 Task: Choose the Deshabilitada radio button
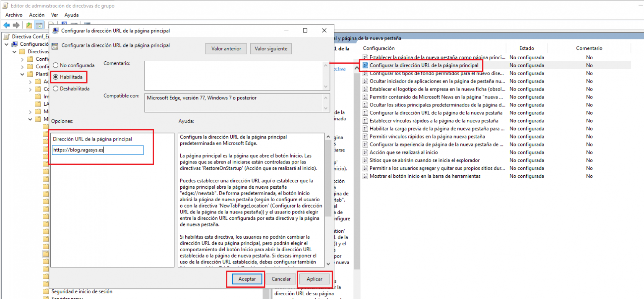coord(56,88)
